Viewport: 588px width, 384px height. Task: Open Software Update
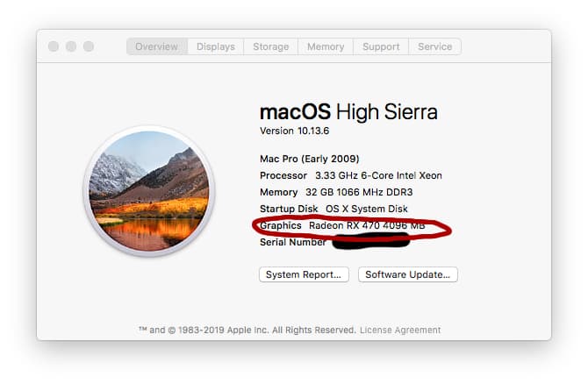407,274
